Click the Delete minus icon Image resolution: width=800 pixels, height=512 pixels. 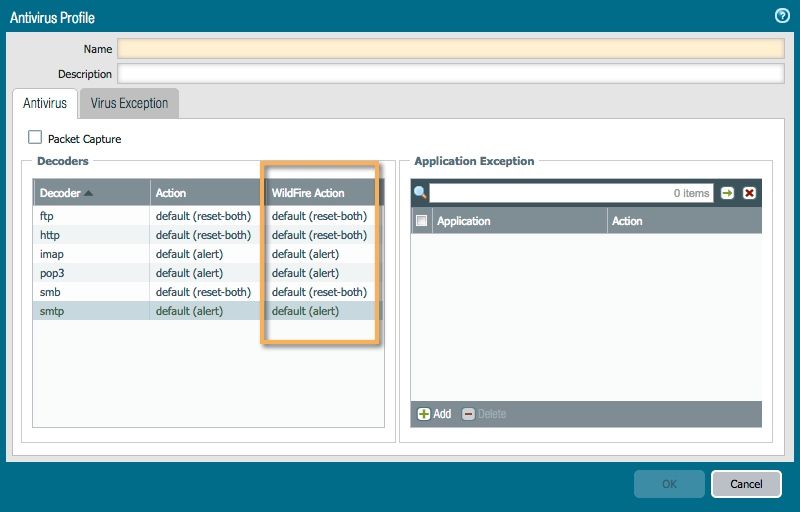tap(469, 414)
